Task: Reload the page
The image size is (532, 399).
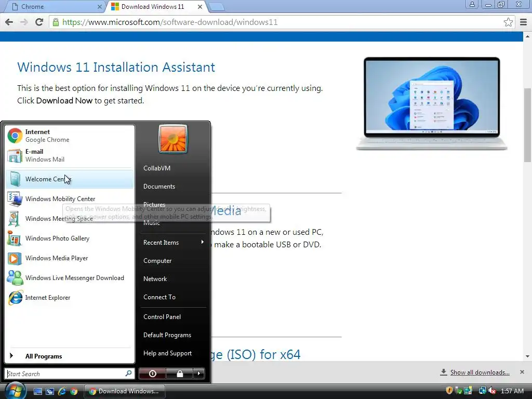Action: pos(39,22)
